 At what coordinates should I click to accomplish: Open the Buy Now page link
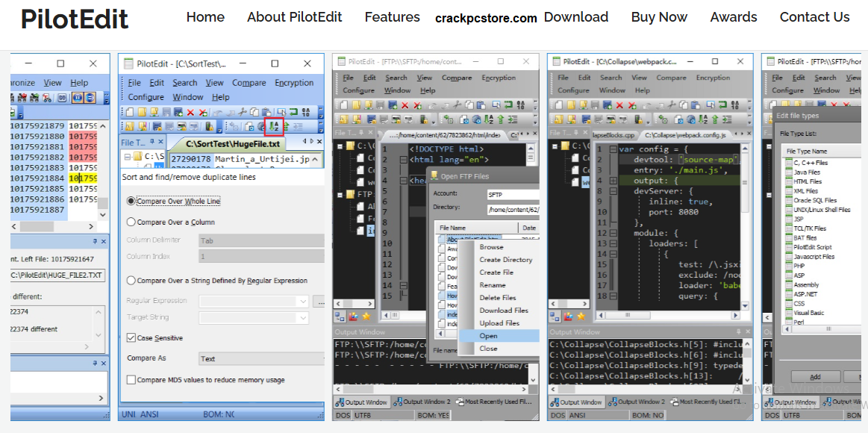click(659, 17)
